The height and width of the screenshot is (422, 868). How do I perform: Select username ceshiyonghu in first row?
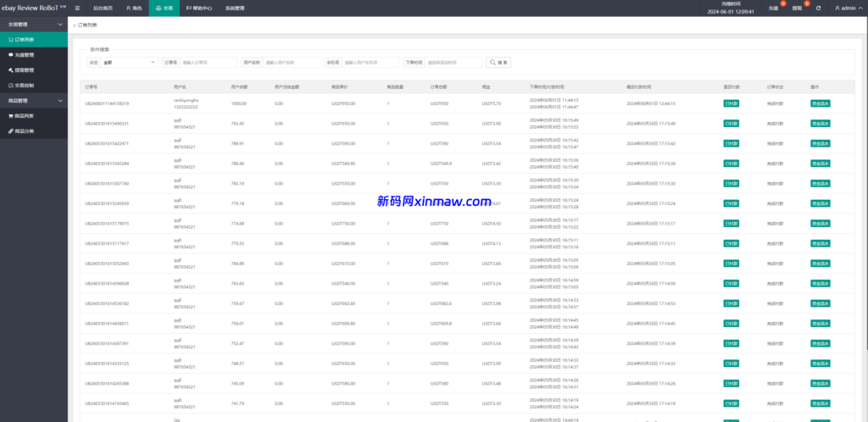[x=186, y=100]
